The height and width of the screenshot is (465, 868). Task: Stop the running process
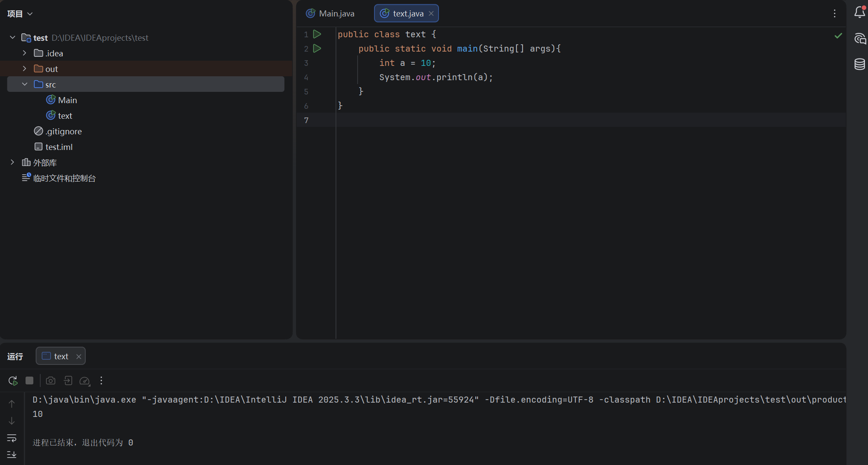(29, 380)
